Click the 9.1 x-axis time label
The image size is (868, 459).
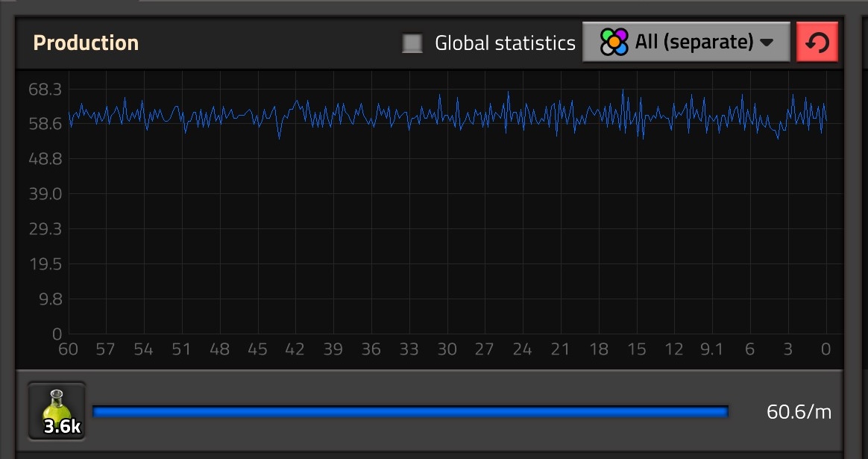[711, 349]
